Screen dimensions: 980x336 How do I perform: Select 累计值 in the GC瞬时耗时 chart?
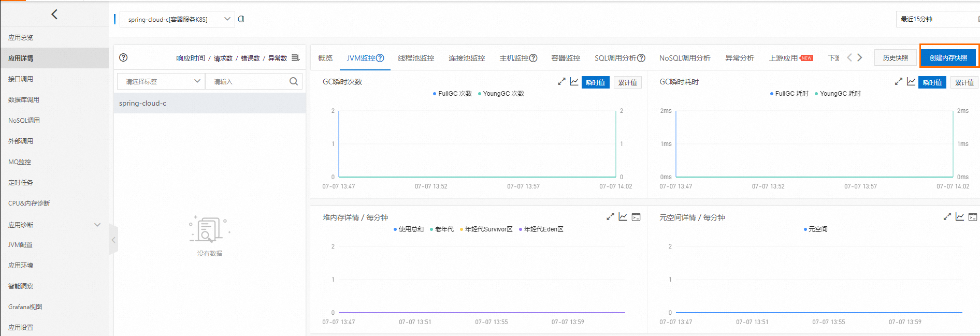(x=964, y=82)
